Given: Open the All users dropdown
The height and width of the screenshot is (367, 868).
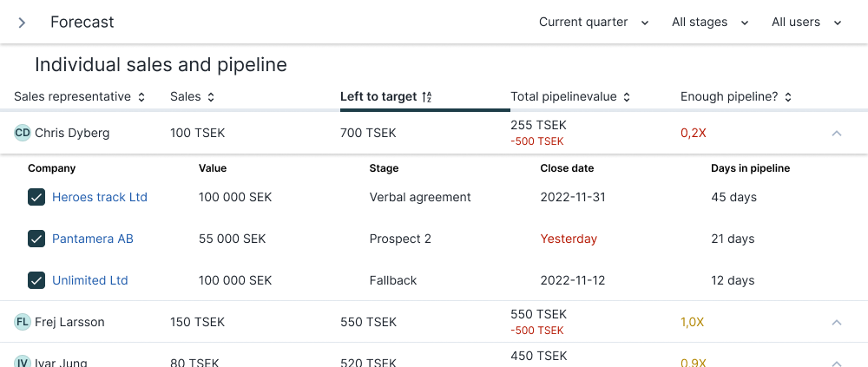Looking at the screenshot, I should (806, 23).
